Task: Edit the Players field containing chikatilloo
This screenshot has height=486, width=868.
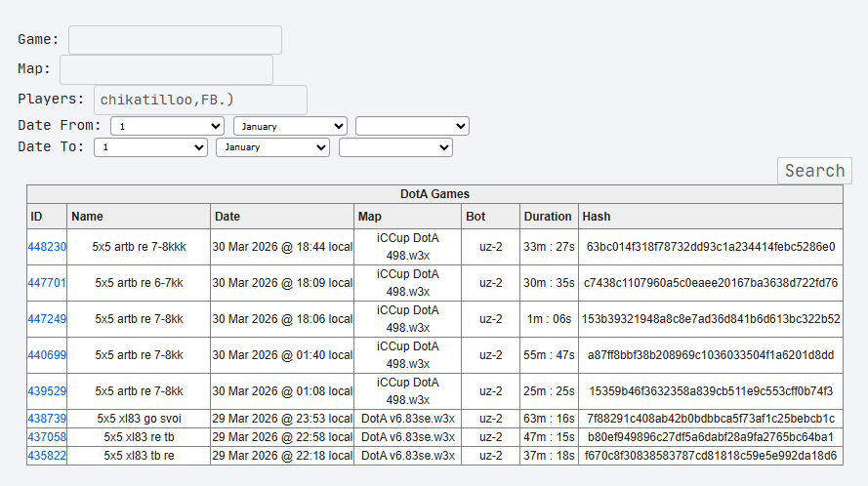Action: (200, 101)
